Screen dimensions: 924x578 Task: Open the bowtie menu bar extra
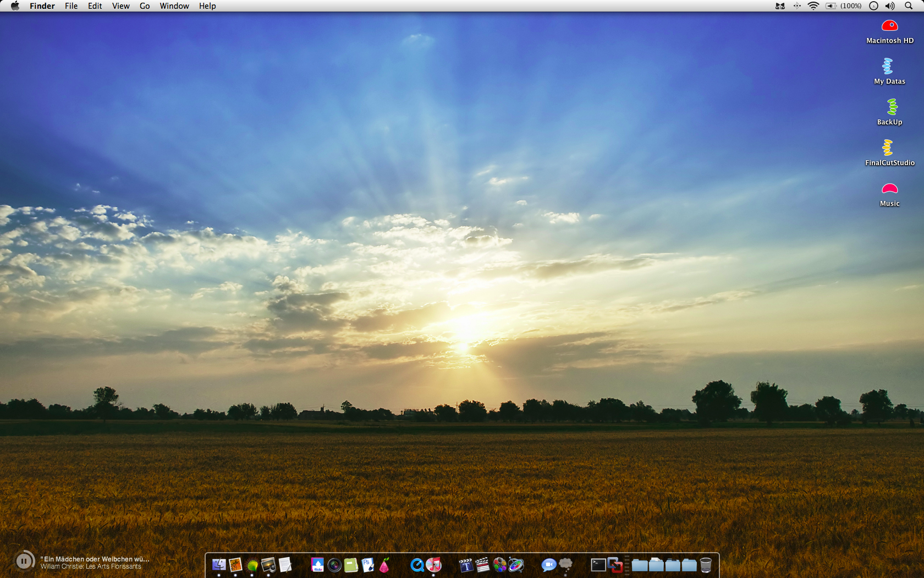point(780,6)
